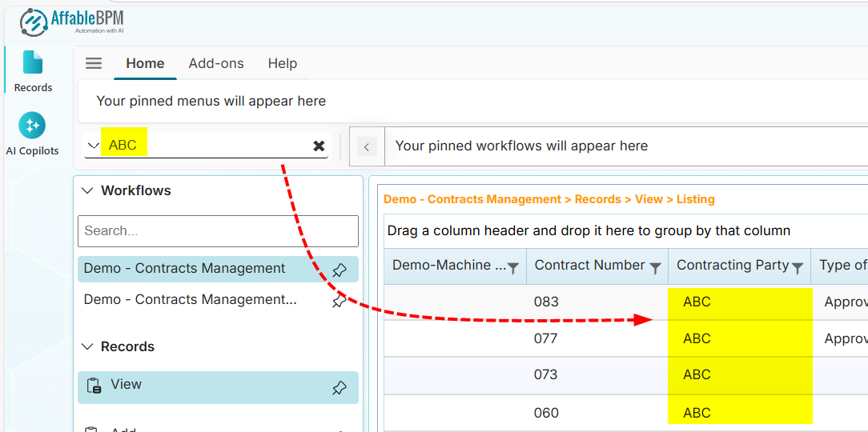868x432 pixels.
Task: Open the Records sidebar icon
Action: (x=33, y=71)
